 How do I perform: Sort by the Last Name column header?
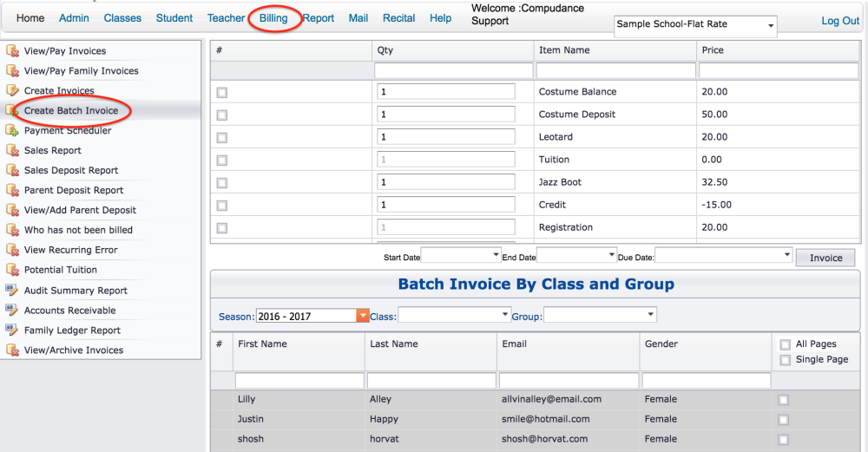tap(393, 344)
